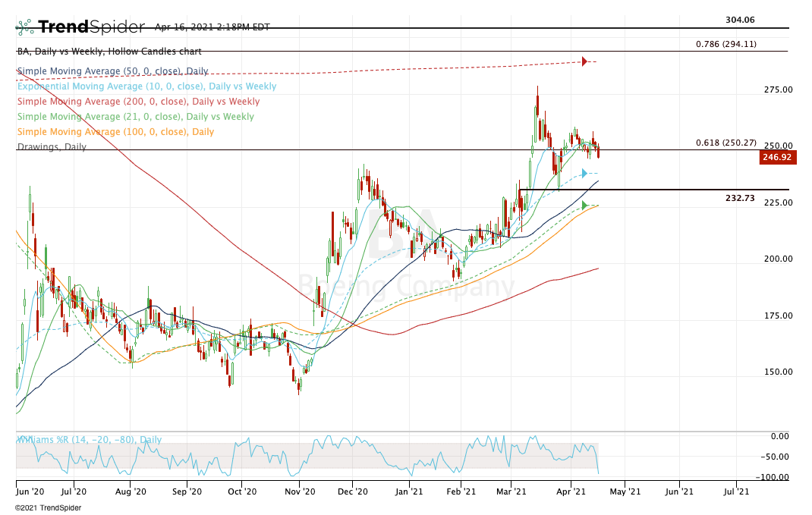The height and width of the screenshot is (515, 812).
Task: Click the Simple Moving Average 100 legend entry
Action: click(x=117, y=132)
